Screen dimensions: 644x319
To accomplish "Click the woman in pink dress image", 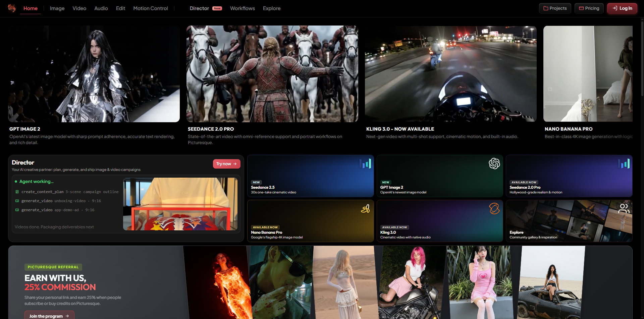I will tap(480, 282).
